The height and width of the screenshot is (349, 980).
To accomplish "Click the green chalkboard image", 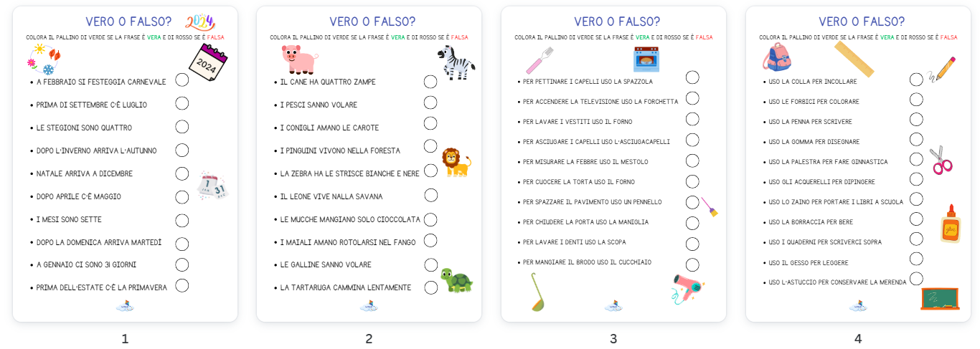I will pyautogui.click(x=940, y=298).
